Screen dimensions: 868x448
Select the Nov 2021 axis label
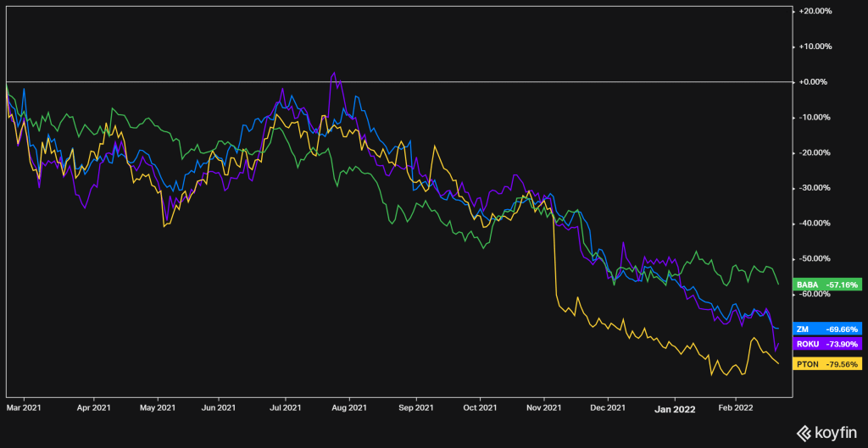pyautogui.click(x=544, y=407)
